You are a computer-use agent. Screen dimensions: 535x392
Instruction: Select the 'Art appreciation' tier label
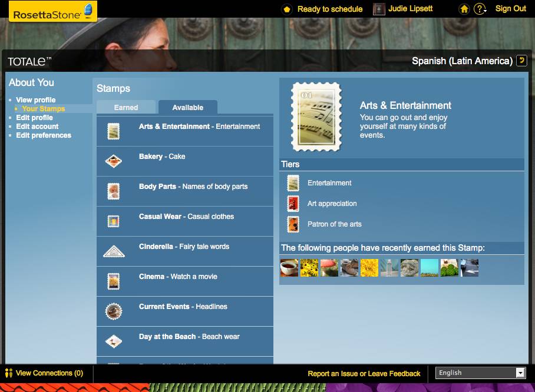point(332,204)
